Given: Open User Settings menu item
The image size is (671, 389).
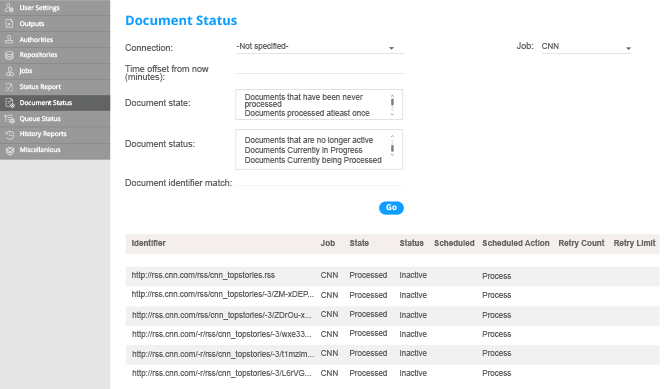Looking at the screenshot, I should (39, 8).
